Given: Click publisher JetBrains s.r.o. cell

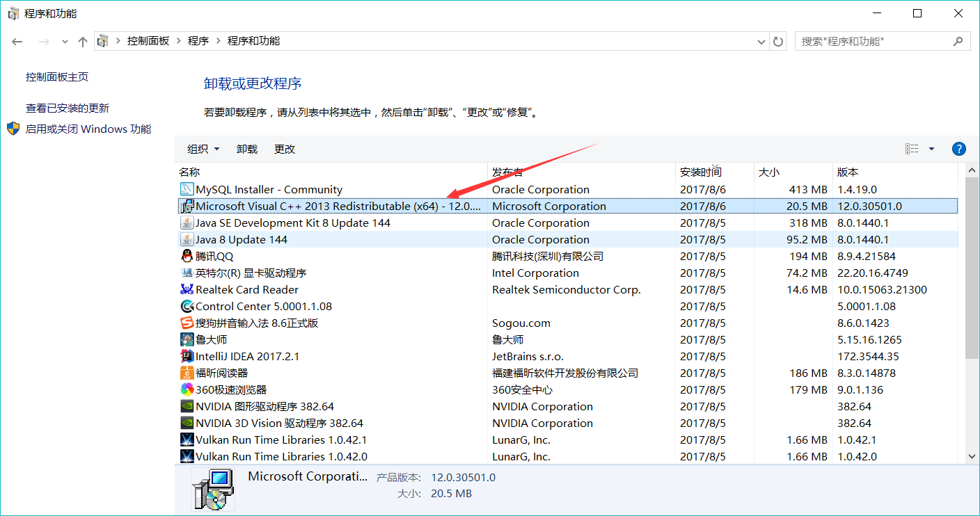Looking at the screenshot, I should point(528,356).
